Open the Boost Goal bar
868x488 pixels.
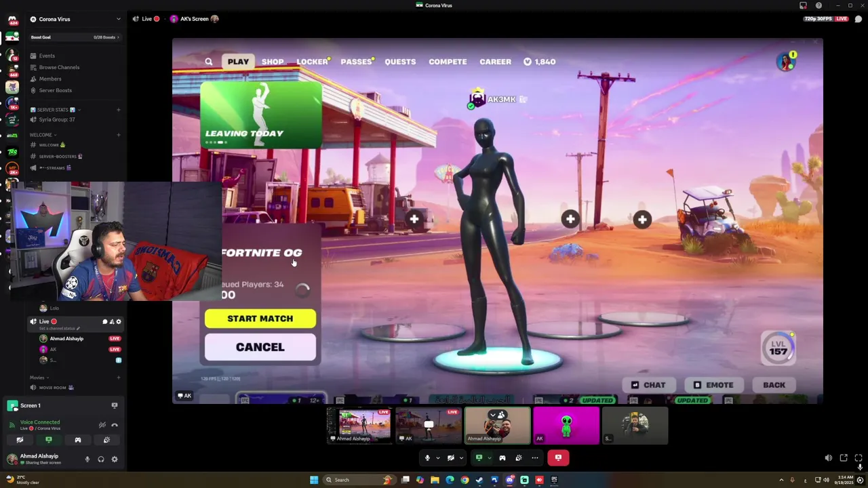click(x=75, y=37)
